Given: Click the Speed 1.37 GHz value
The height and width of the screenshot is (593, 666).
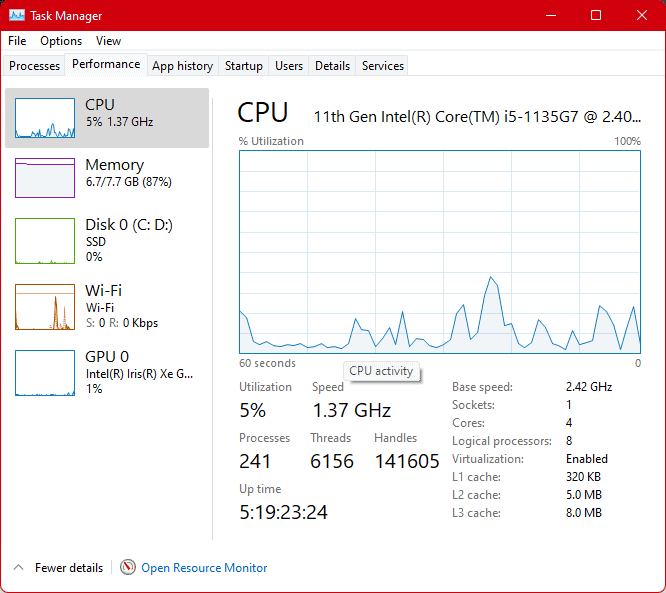Looking at the screenshot, I should pos(352,410).
